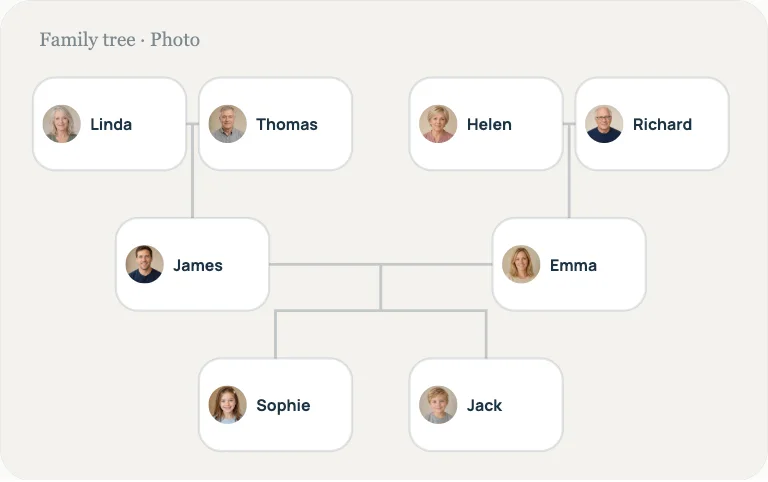Screen dimensions: 768x482
Task: Click the Emma name text
Action: [573, 265]
